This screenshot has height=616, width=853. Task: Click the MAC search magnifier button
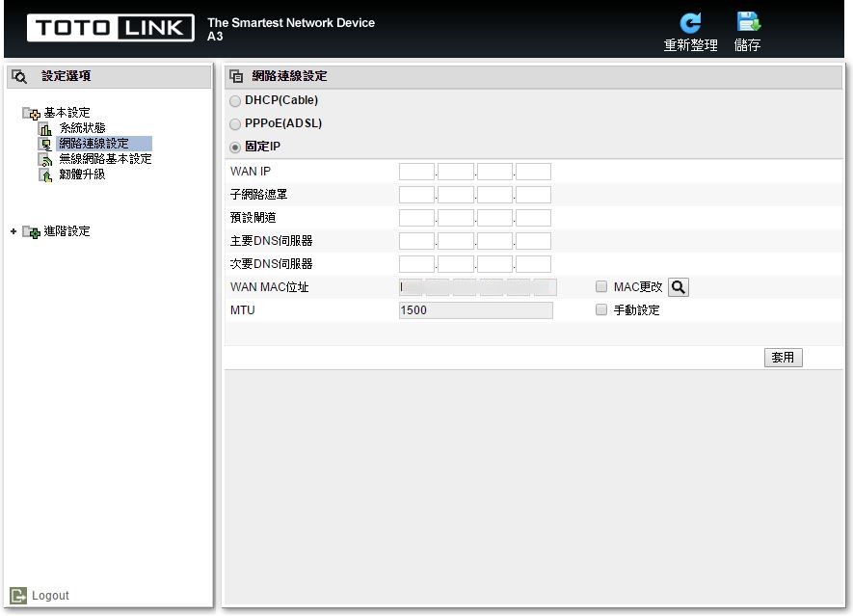(x=679, y=287)
